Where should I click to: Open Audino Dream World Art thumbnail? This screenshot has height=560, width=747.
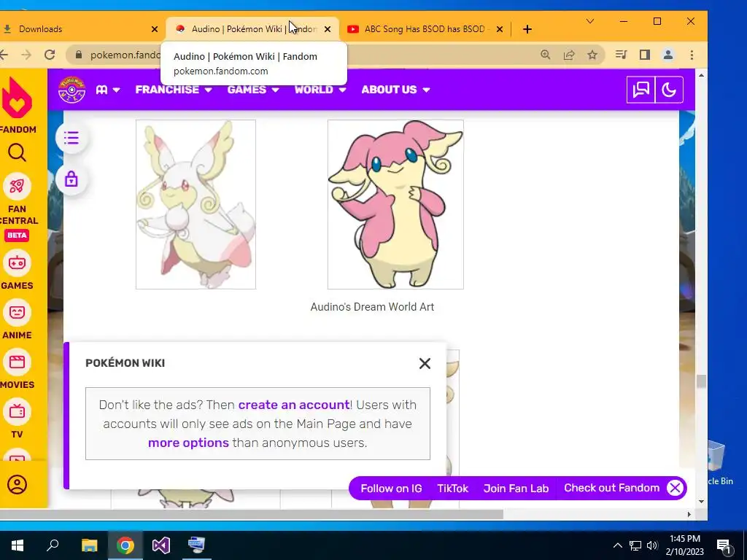[395, 204]
